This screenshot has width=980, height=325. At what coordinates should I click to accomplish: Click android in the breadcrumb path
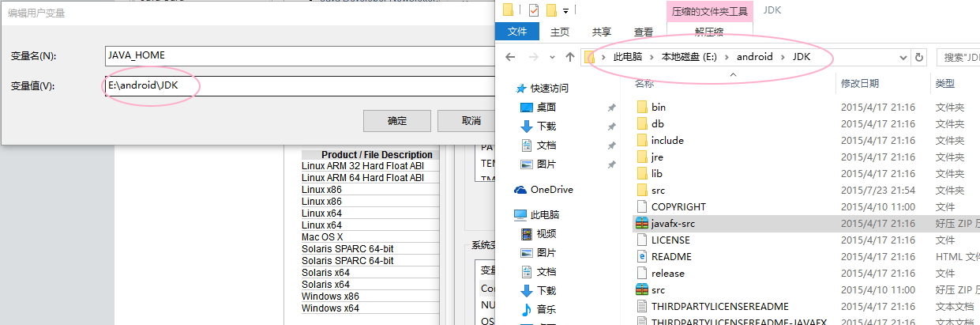pyautogui.click(x=756, y=57)
